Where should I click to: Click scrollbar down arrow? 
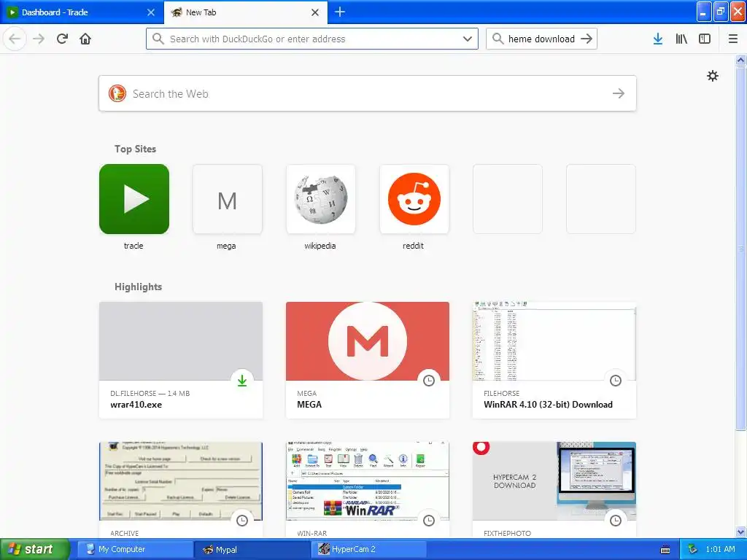[x=741, y=532]
